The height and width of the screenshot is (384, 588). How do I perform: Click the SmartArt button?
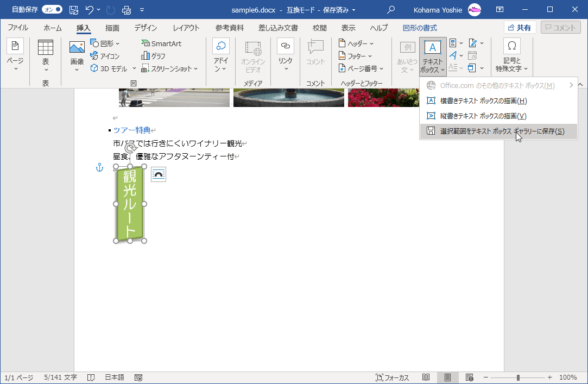[161, 43]
